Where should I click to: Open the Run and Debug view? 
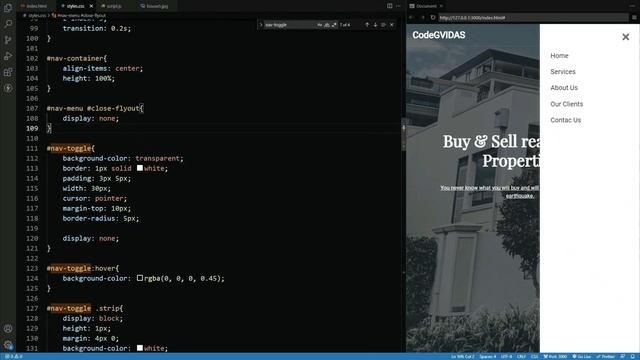pyautogui.click(x=8, y=56)
